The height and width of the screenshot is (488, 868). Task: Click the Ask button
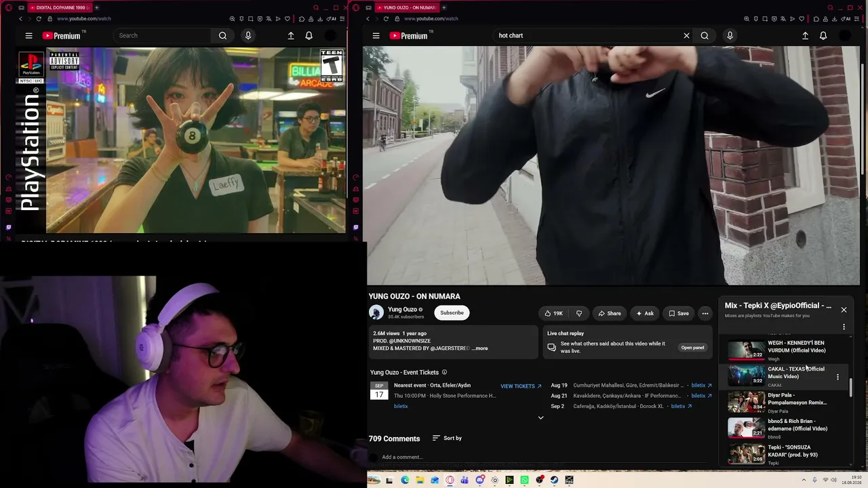pyautogui.click(x=644, y=313)
